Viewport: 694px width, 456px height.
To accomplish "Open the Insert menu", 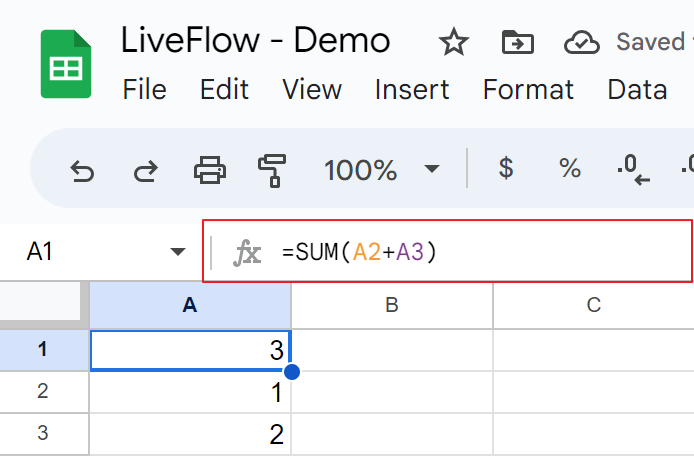I will pyautogui.click(x=412, y=89).
